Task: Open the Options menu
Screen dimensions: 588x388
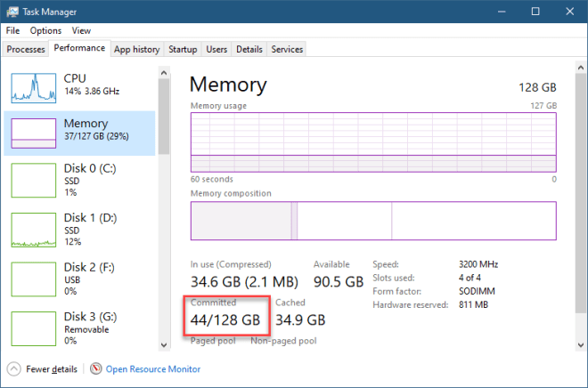Action: (45, 30)
